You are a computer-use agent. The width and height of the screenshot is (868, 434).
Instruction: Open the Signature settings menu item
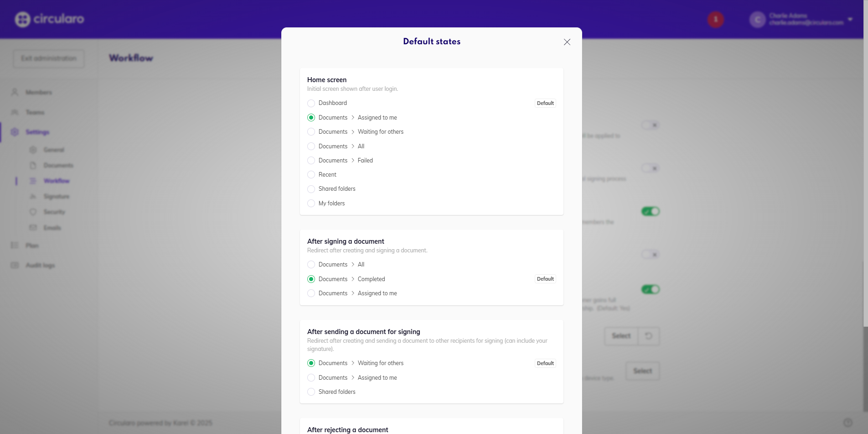click(x=56, y=196)
